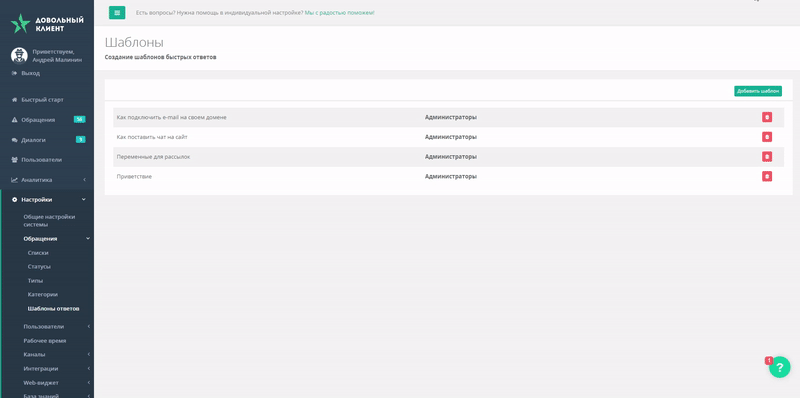Delete the 'Как поставить чат на сайт' template
Image resolution: width=800 pixels, height=398 pixels.
tap(766, 137)
